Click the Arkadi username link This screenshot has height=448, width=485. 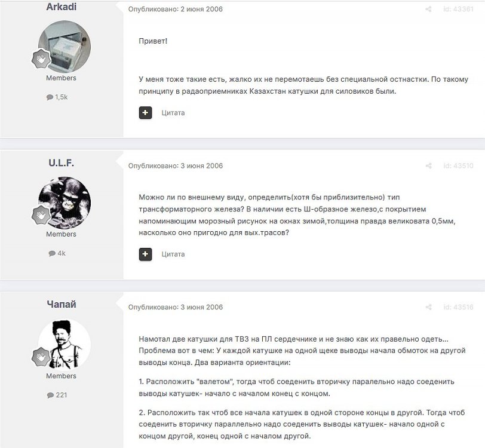coord(62,7)
